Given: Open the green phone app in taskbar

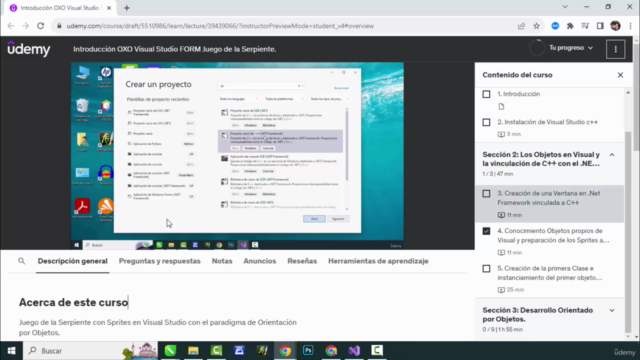Looking at the screenshot, I should 170,351.
